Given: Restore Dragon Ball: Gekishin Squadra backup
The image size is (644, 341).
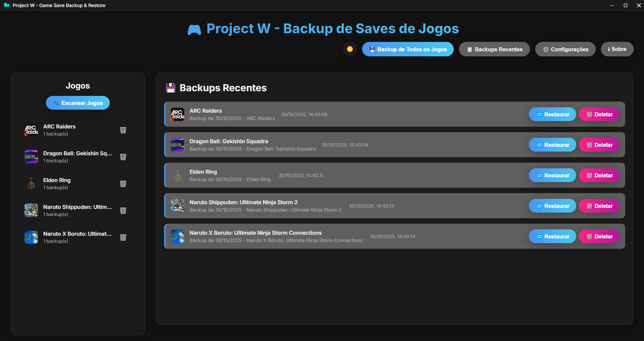Looking at the screenshot, I should click(x=552, y=145).
